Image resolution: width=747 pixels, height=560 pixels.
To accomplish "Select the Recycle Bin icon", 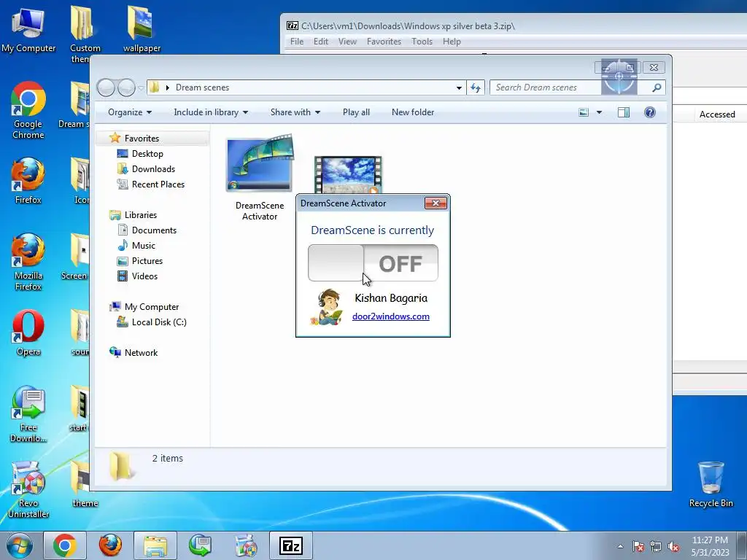I will (711, 485).
